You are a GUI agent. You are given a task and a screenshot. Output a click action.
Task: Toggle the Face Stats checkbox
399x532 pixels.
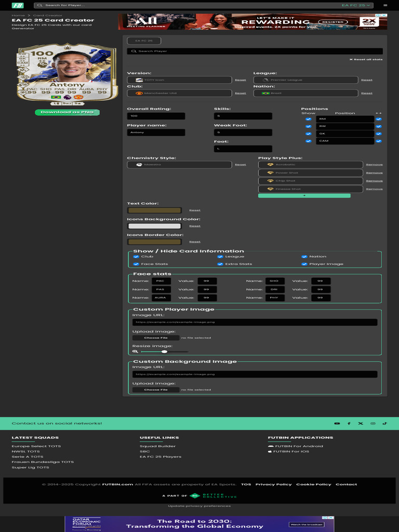(x=136, y=264)
